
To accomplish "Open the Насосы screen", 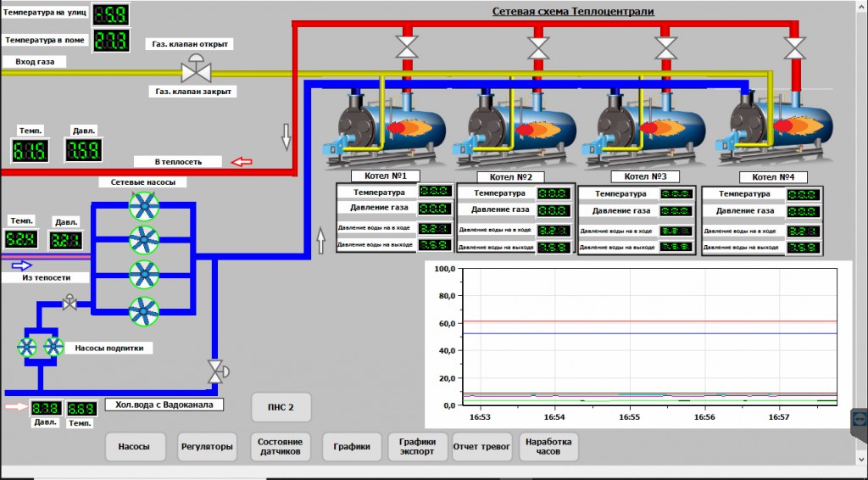I will coord(135,447).
